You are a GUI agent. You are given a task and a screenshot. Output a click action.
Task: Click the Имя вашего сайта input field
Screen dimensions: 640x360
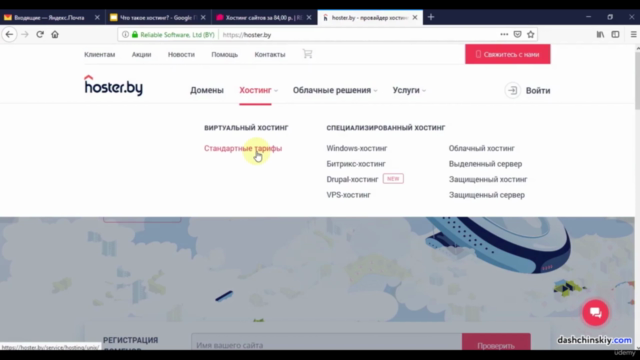pos(327,343)
